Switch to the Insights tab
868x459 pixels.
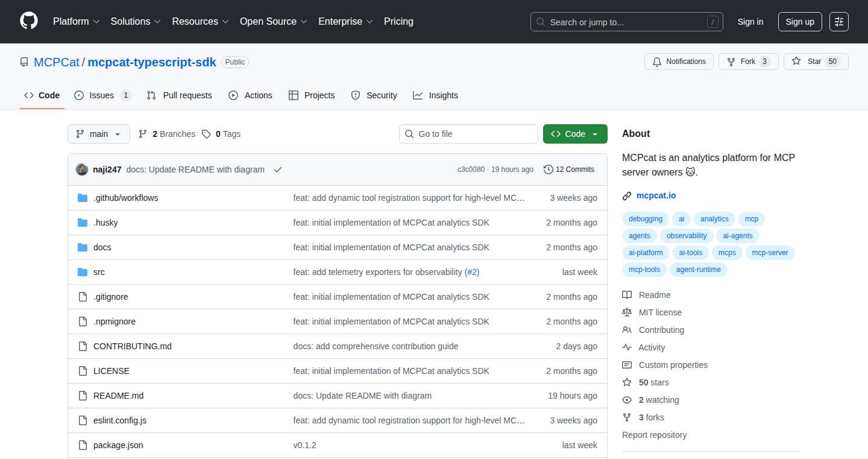coord(435,95)
